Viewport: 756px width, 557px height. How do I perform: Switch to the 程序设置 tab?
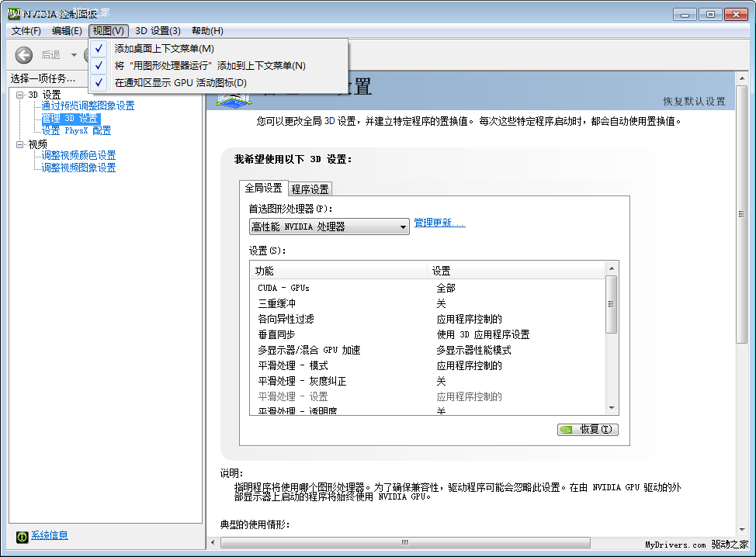[310, 189]
